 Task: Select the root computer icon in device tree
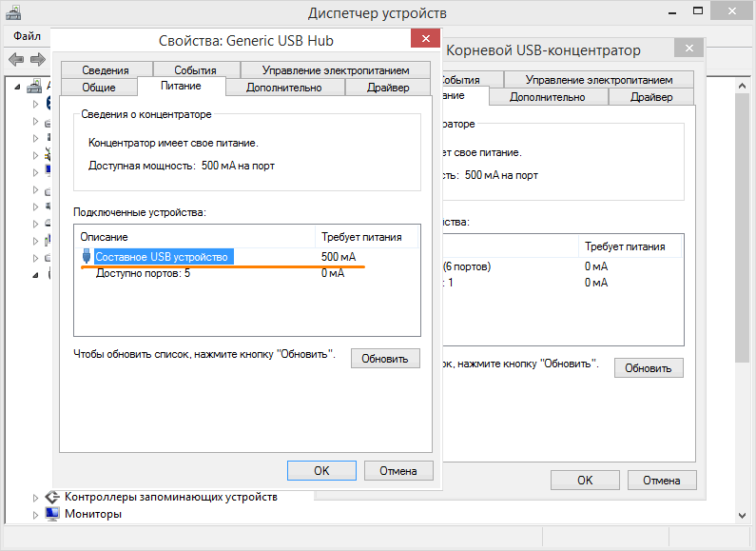[x=34, y=87]
